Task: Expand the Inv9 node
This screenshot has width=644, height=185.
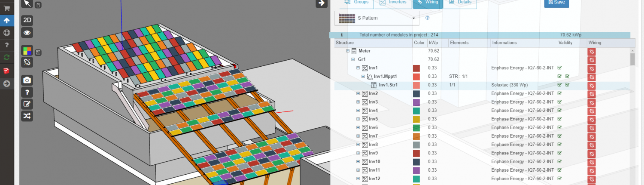Action: (x=358, y=153)
